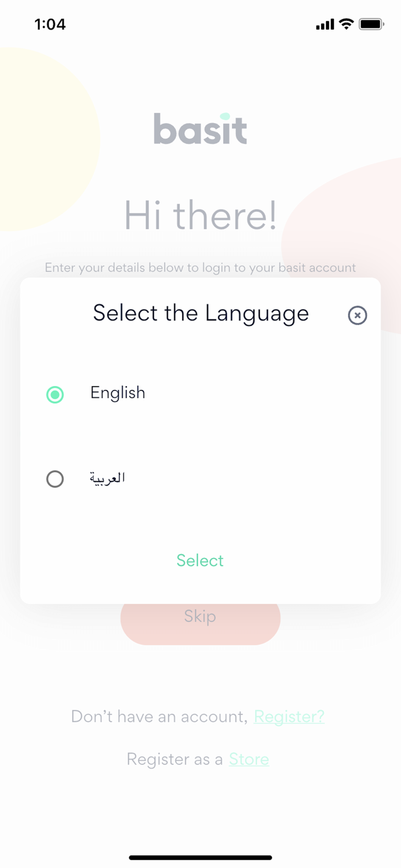This screenshot has width=401, height=868.
Task: Follow the Store registration link
Action: [x=249, y=759]
